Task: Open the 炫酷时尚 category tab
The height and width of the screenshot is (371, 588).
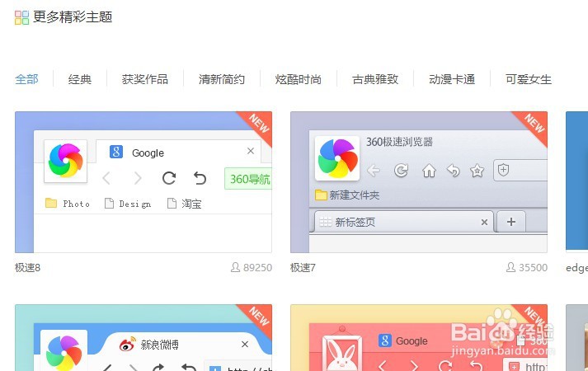Action: pyautogui.click(x=299, y=79)
